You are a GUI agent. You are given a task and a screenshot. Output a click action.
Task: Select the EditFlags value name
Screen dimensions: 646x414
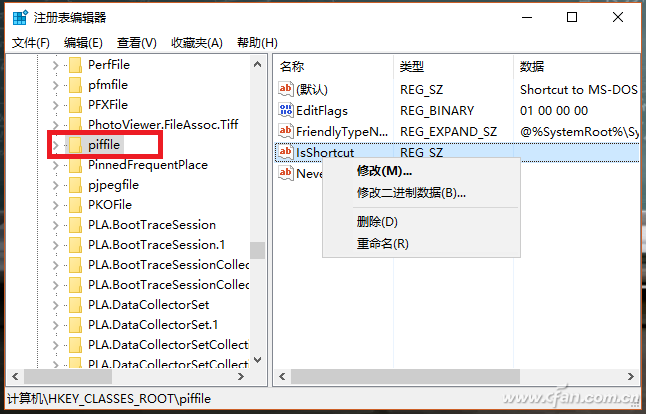click(322, 110)
